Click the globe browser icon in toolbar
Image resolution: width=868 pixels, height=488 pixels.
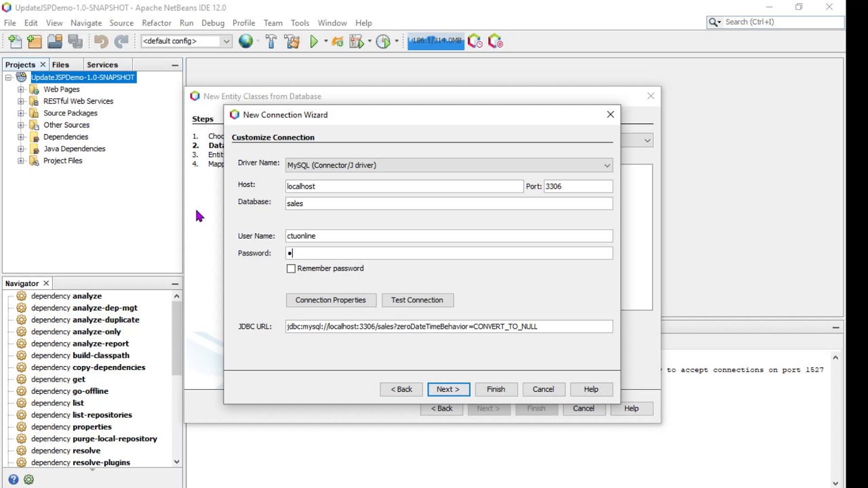click(245, 41)
